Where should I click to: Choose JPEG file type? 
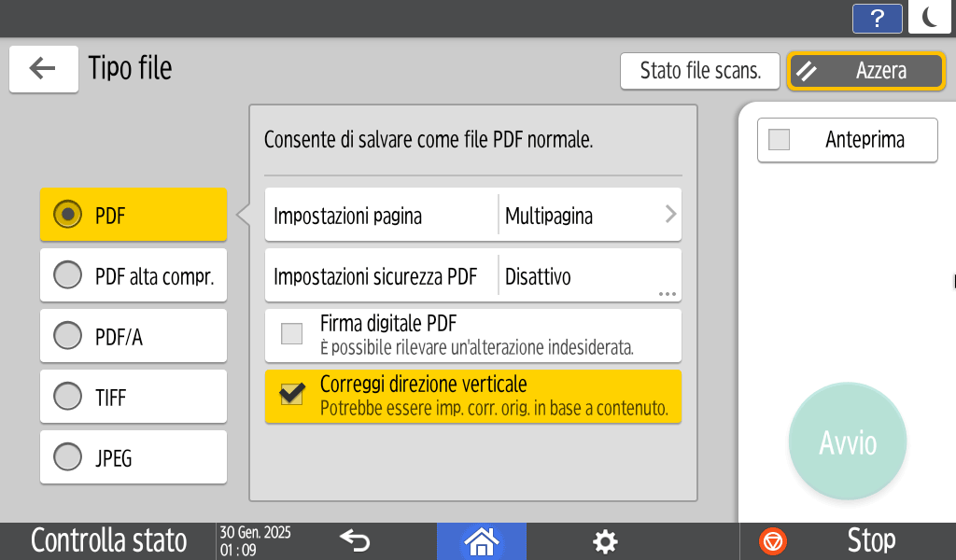point(134,457)
